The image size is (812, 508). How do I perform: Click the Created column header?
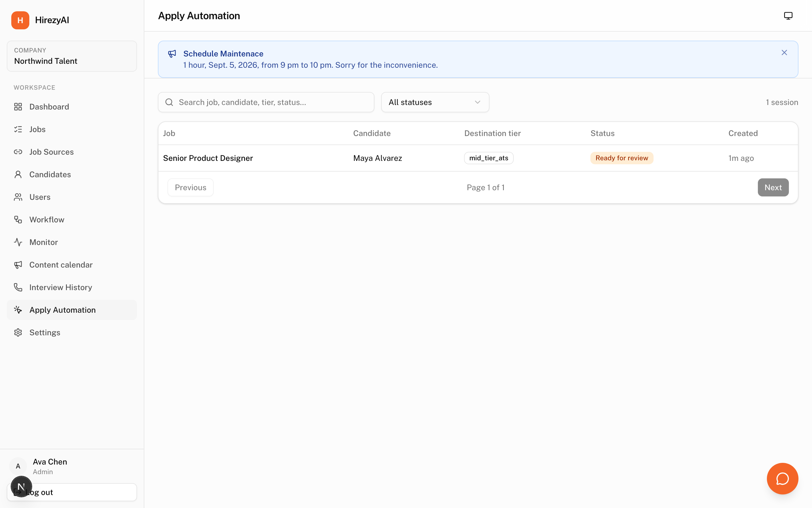click(743, 133)
